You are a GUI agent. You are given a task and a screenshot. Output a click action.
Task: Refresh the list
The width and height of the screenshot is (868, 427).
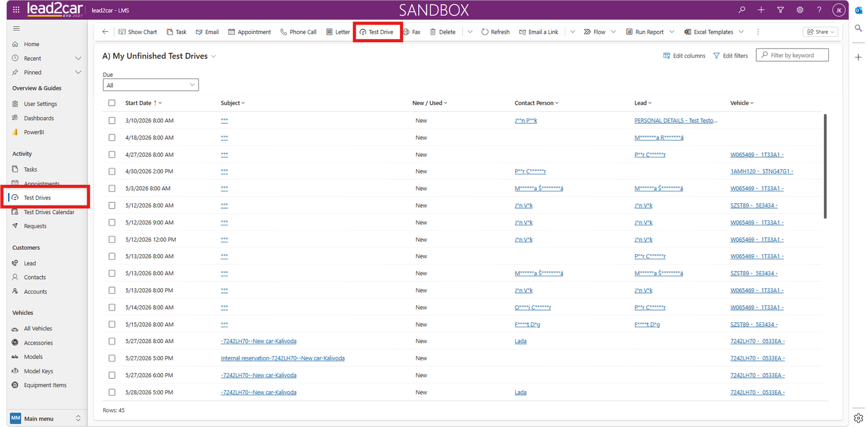(495, 32)
